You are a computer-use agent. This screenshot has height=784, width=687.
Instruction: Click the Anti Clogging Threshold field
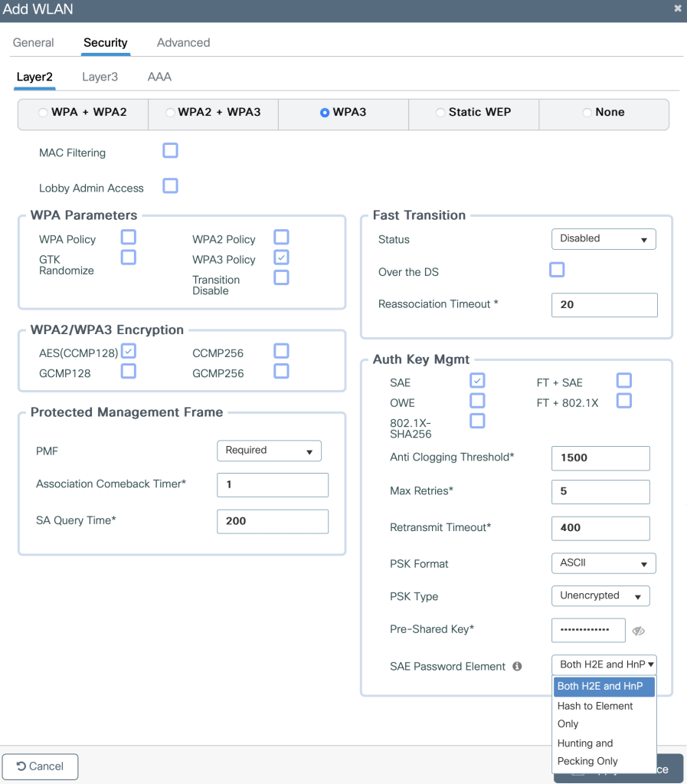pos(600,458)
